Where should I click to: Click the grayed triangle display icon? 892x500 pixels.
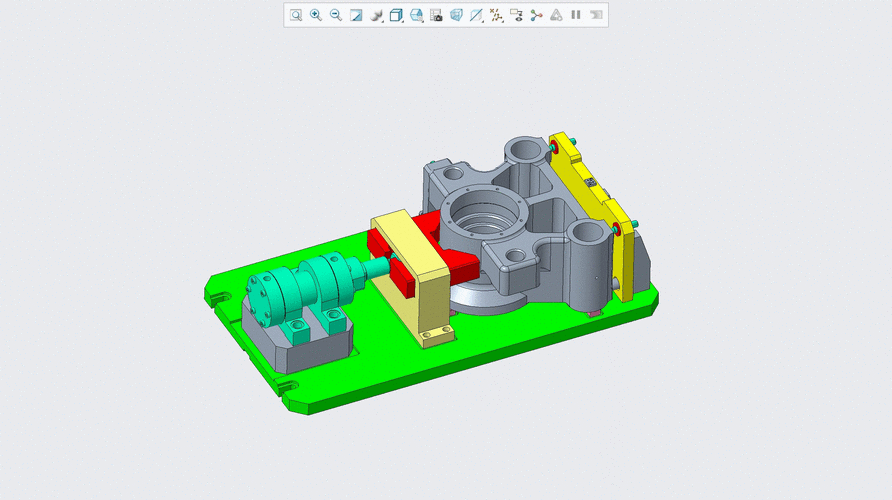(x=556, y=15)
